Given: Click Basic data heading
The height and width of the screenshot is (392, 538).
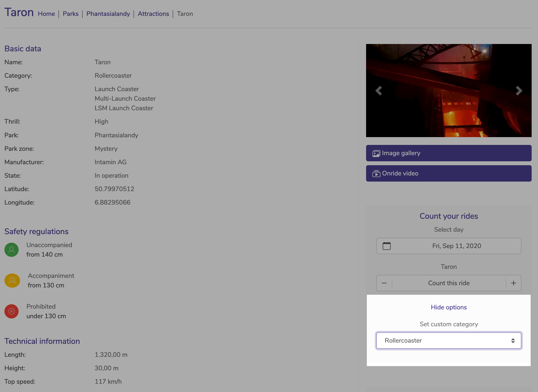Looking at the screenshot, I should click(x=23, y=49).
